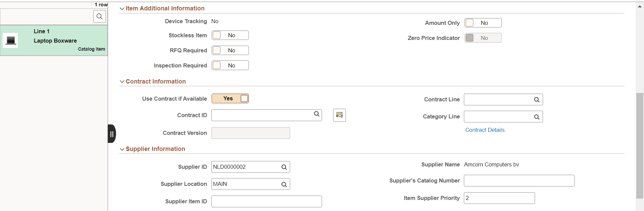This screenshot has width=644, height=211.
Task: Open the Category Line lookup magnifier
Action: click(x=536, y=116)
